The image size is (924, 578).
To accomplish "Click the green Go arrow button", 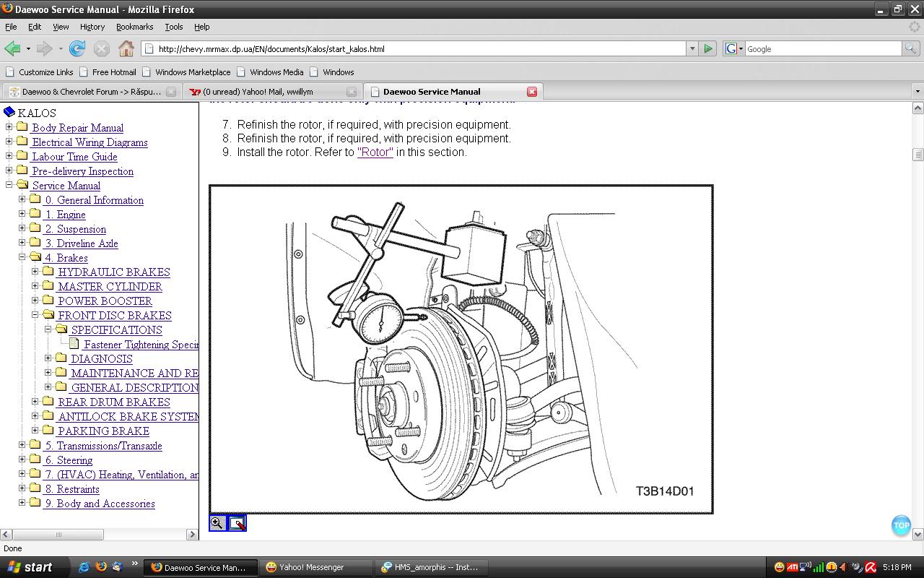I will pos(708,49).
